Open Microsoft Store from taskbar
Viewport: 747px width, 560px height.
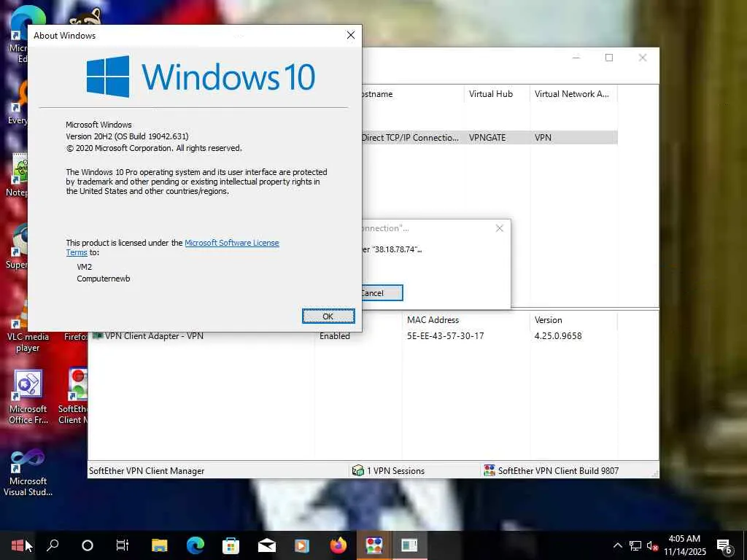231,545
